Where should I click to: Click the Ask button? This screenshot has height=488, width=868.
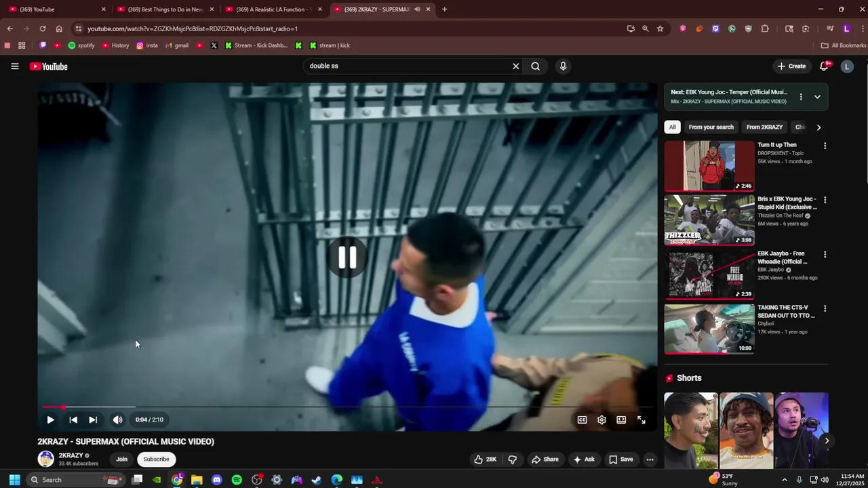584,459
